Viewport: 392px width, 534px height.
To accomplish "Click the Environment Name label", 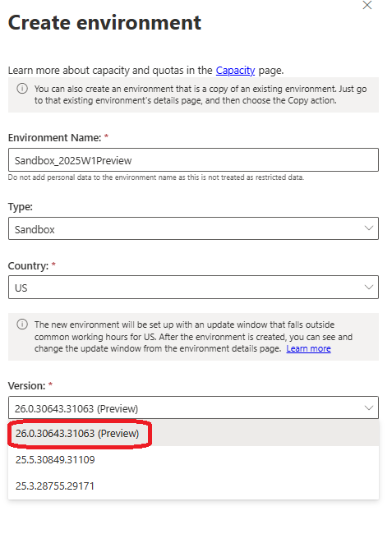I will pos(54,137).
